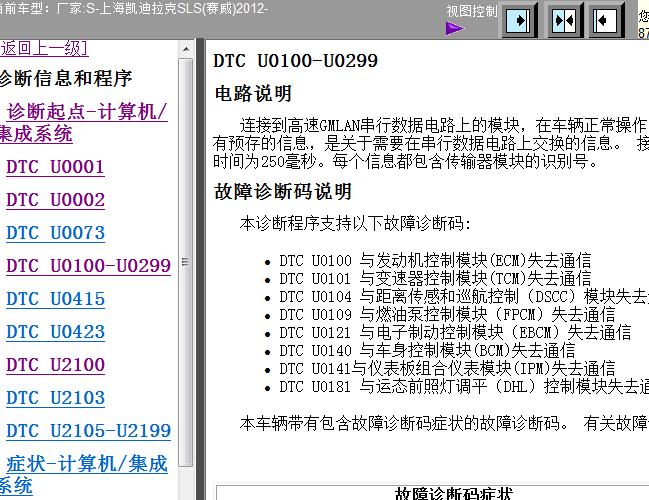This screenshot has height=500, width=649.
Task: Open the DTC U2103 link
Action: pos(55,398)
